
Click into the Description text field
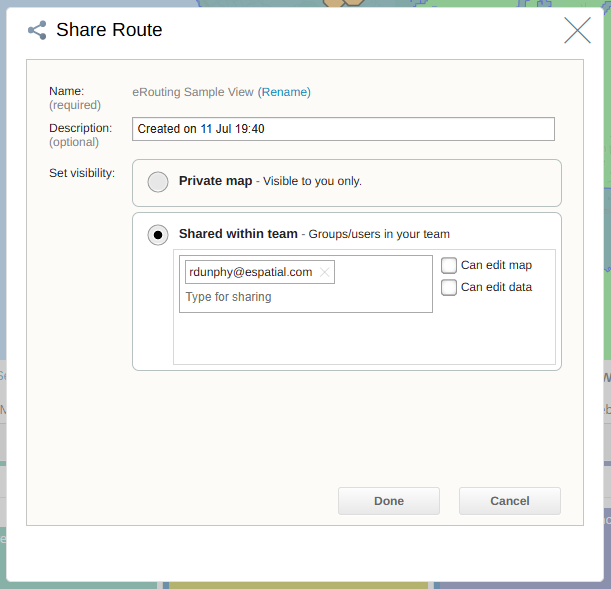(343, 129)
